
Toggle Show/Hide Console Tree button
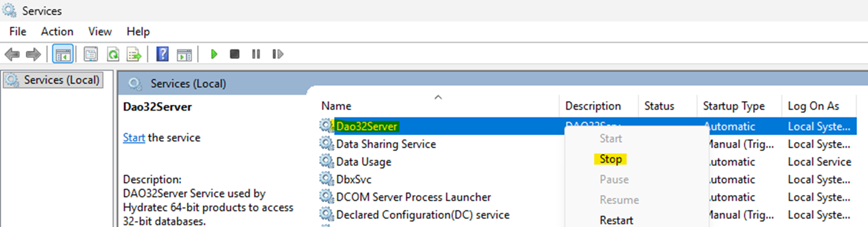click(63, 54)
